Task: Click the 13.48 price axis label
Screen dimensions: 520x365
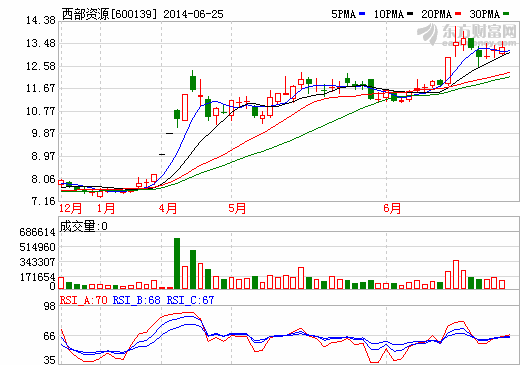Action: coord(41,43)
